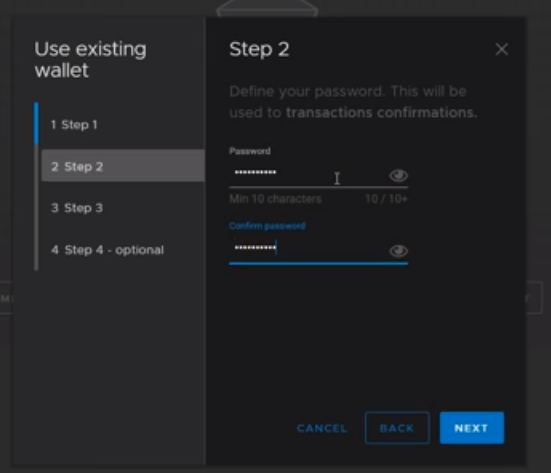Show the Password field characters
This screenshot has width=551, height=473.
(398, 175)
